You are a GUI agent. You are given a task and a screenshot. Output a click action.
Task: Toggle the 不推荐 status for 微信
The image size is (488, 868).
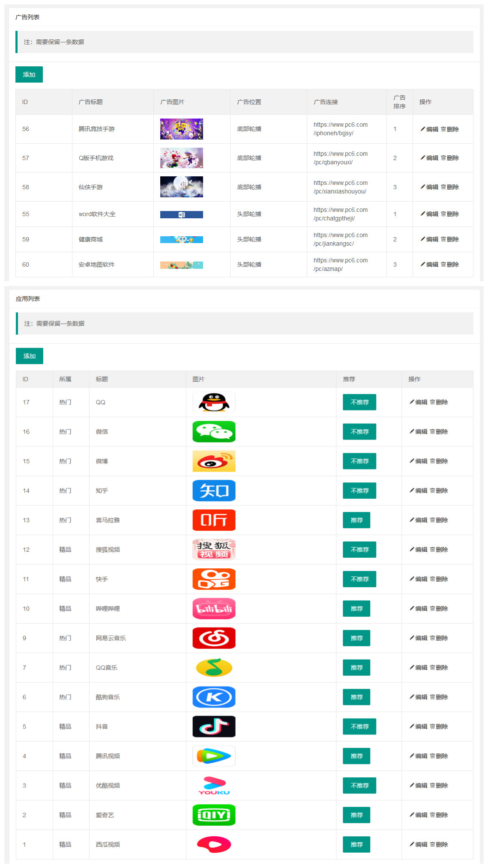pos(359,432)
